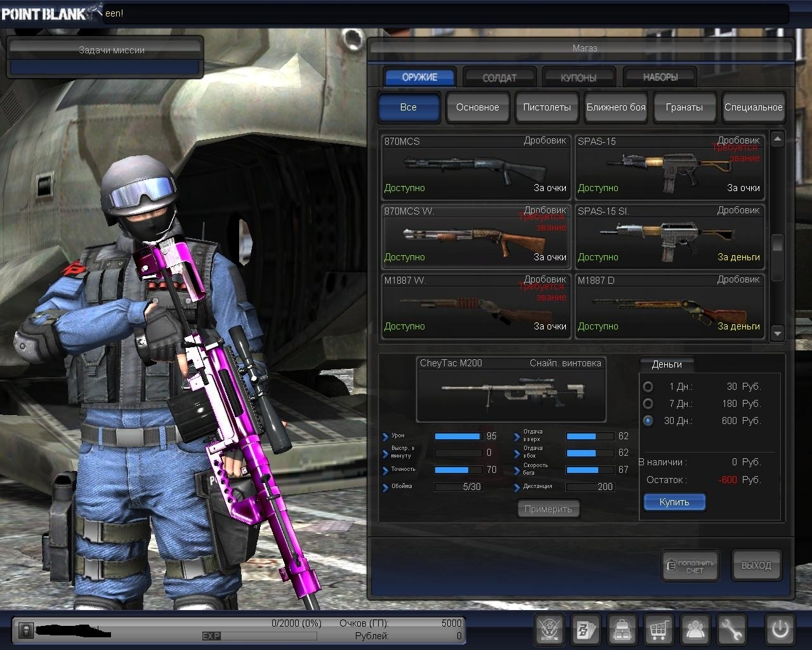Select the 30 Дн. 600 Руб. option
The image size is (812, 650).
[648, 421]
